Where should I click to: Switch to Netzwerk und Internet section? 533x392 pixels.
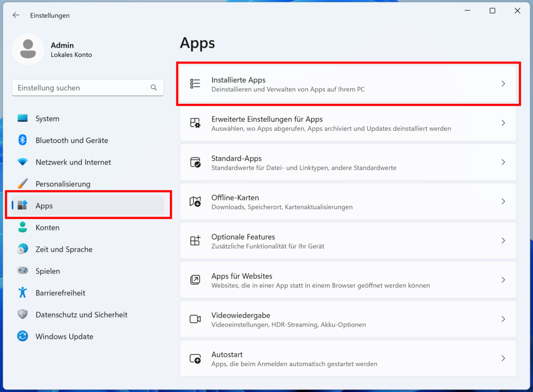[x=88, y=162]
